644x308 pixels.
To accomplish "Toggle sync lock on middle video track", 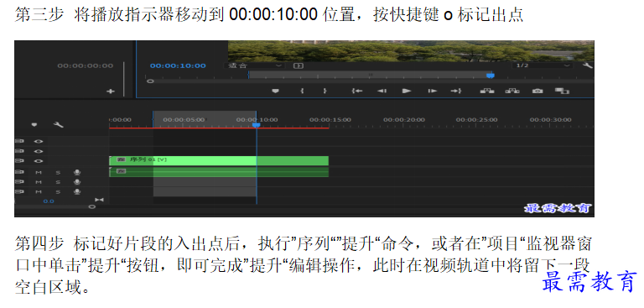I will (x=19, y=151).
